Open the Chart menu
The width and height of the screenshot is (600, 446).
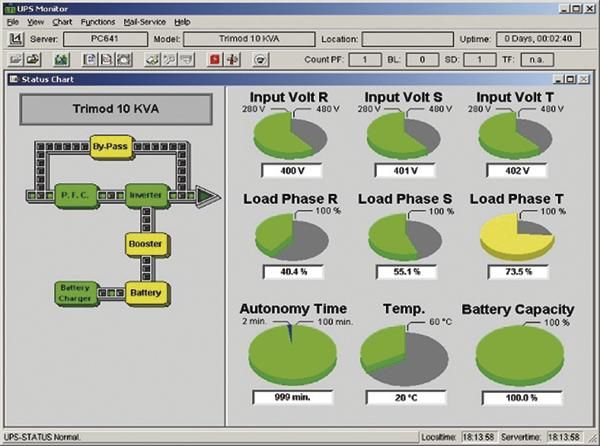(63, 21)
